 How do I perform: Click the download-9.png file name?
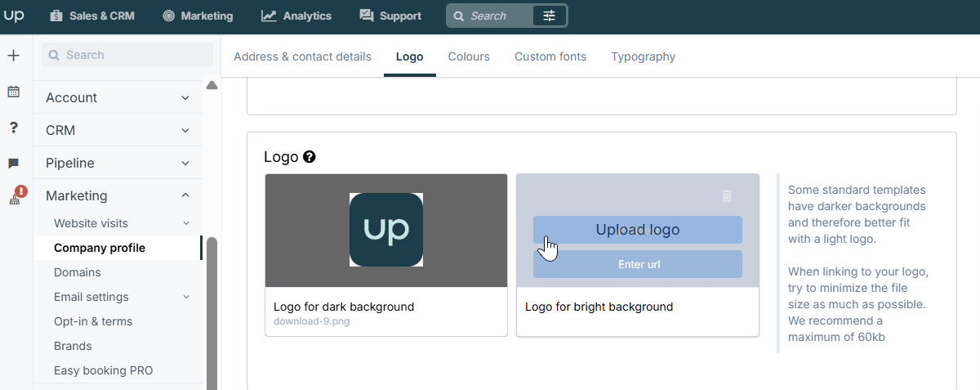click(x=313, y=321)
